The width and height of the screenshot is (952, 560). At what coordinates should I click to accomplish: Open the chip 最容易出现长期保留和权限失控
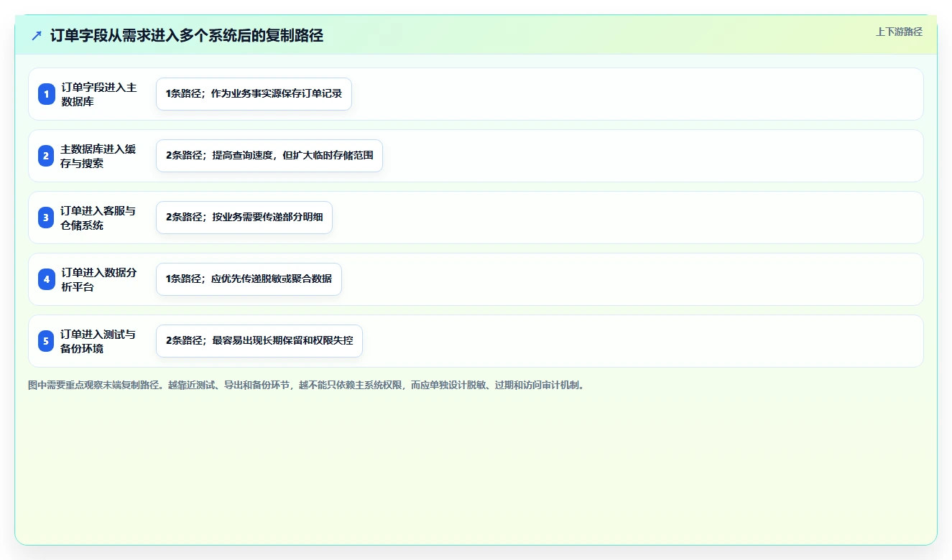click(259, 341)
